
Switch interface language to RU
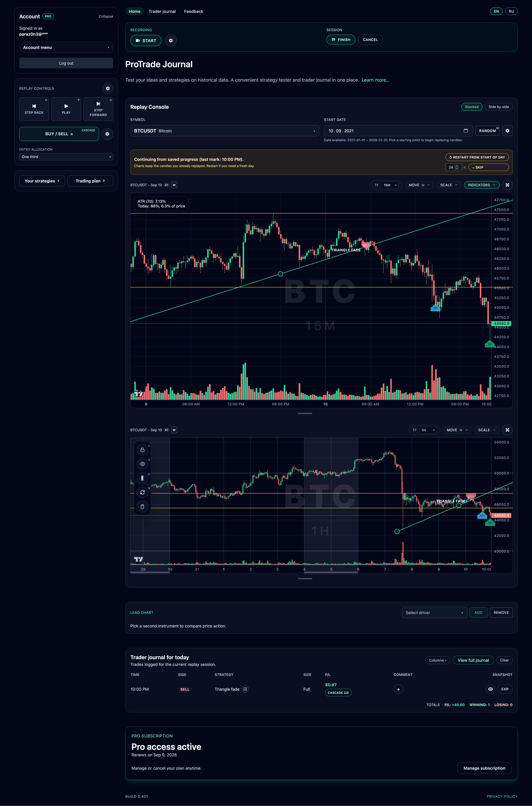click(511, 11)
